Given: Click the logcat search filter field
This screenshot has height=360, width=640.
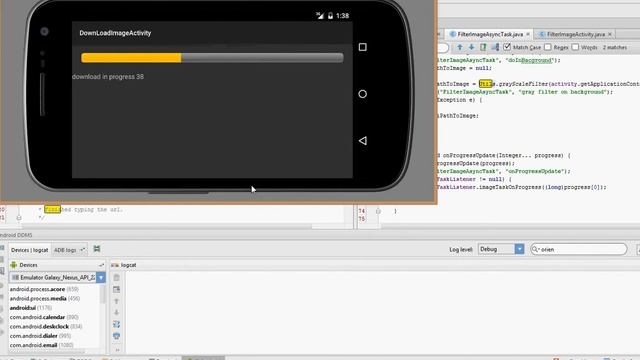Looking at the screenshot, I should click(x=579, y=249).
